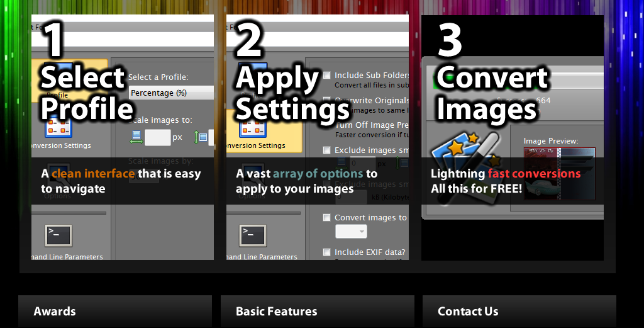Screen dimensions: 644x328
Task: Click the magic wand icon in Convert Images card
Action: tap(466, 167)
